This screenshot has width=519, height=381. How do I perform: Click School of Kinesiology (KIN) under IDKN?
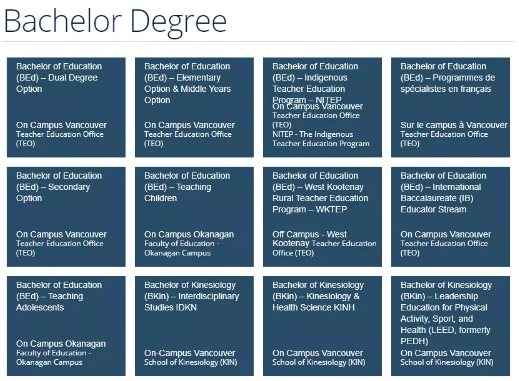[191, 362]
